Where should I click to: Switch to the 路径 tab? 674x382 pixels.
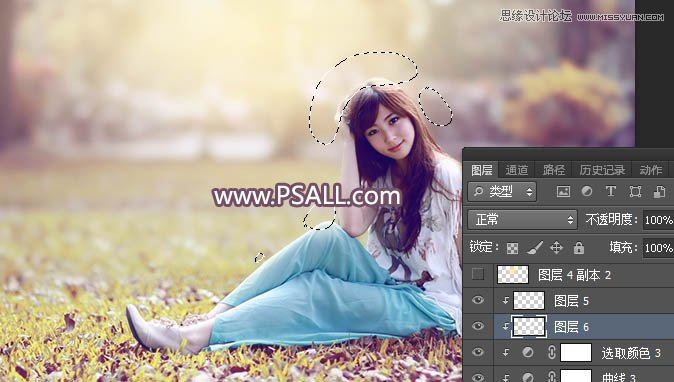[x=554, y=170]
